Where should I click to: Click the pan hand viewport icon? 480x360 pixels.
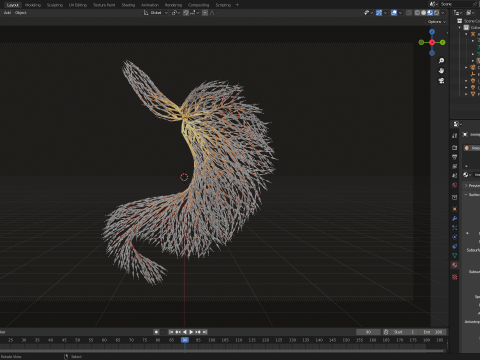[x=441, y=71]
